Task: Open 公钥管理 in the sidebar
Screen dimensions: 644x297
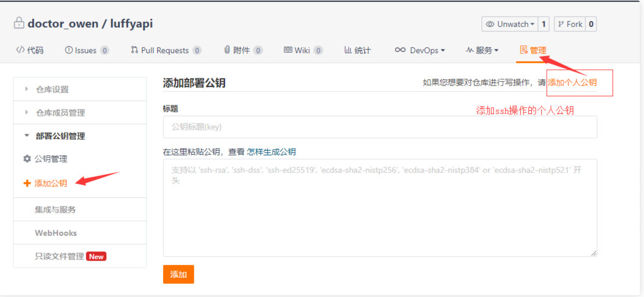Action: point(51,159)
